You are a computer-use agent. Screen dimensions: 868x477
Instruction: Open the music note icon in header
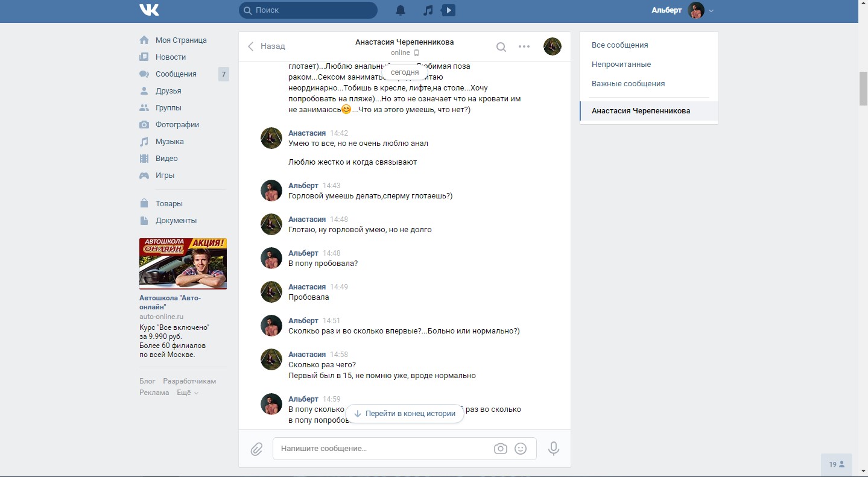(x=428, y=10)
